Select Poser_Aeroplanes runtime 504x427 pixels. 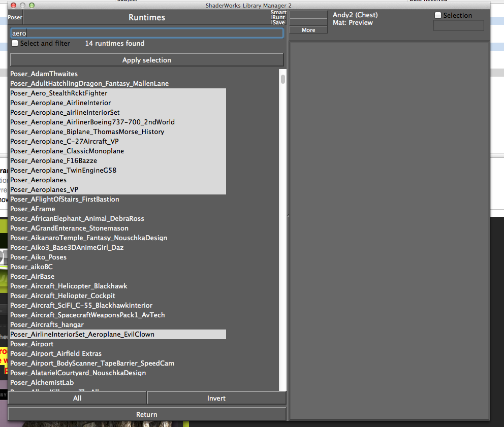click(118, 180)
